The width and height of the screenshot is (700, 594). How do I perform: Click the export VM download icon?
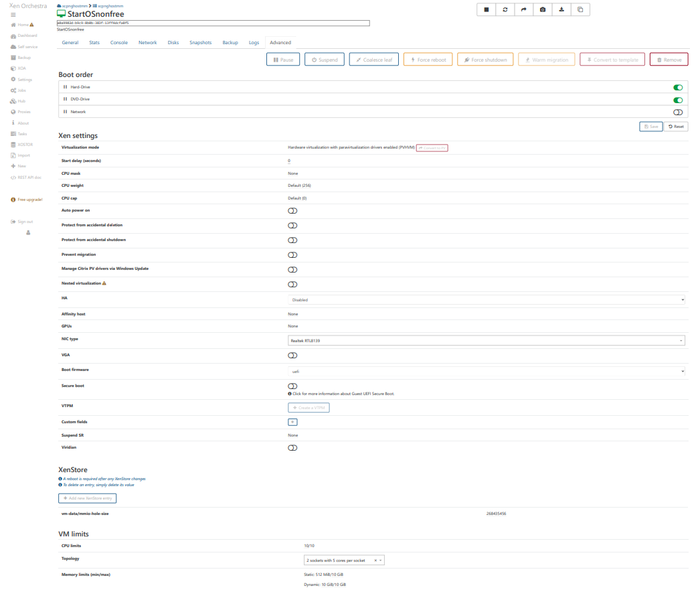[x=561, y=10]
